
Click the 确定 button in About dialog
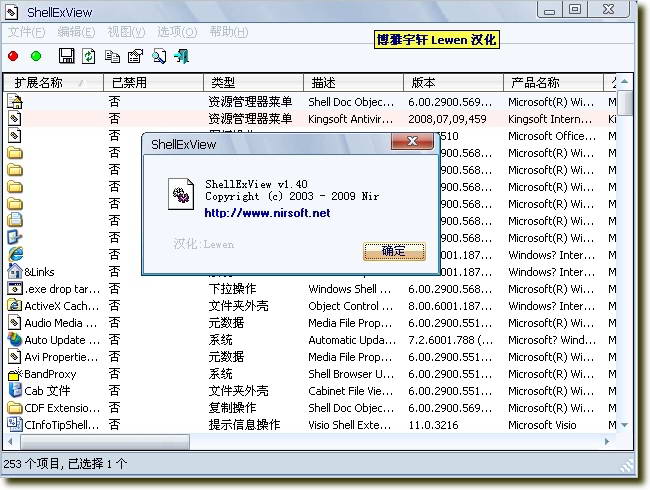click(394, 251)
